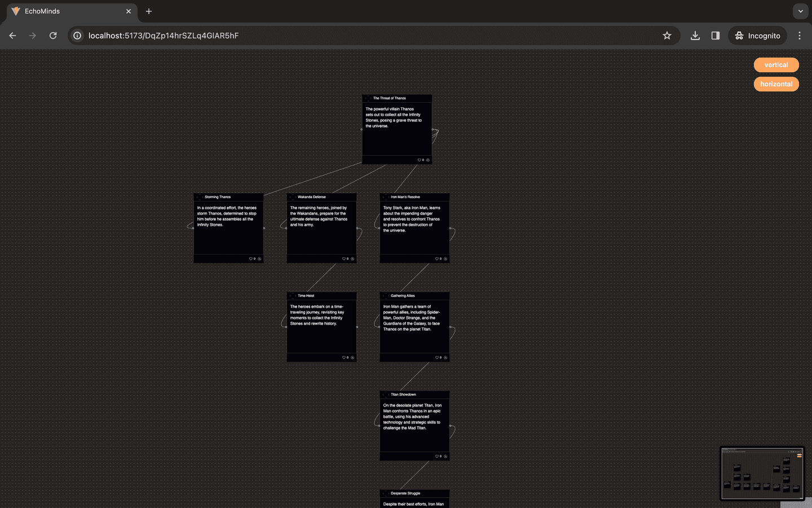Image resolution: width=812 pixels, height=508 pixels.
Task: Select the Wakanda Defense description text
Action: pyautogui.click(x=319, y=216)
